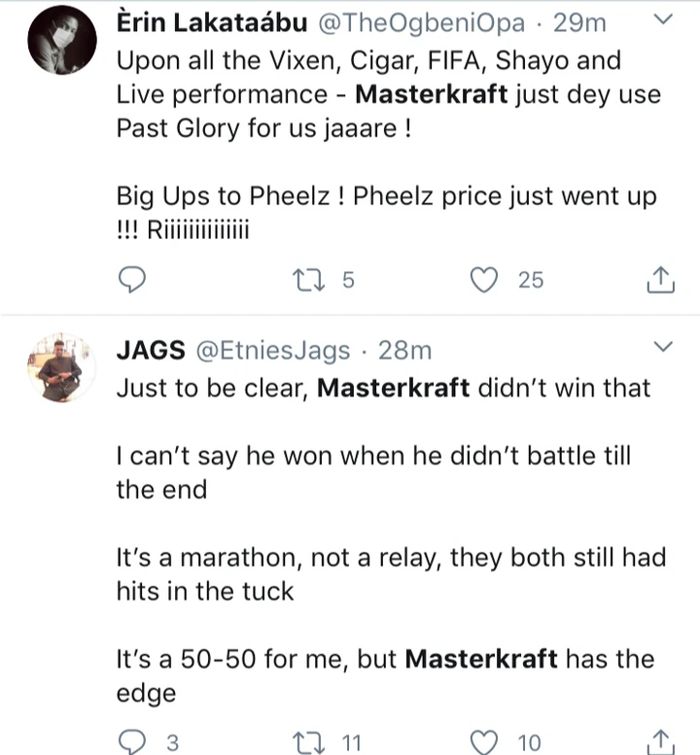Open the tweet saying Masterkraft didn't win
The height and width of the screenshot is (755, 700).
coord(383,388)
